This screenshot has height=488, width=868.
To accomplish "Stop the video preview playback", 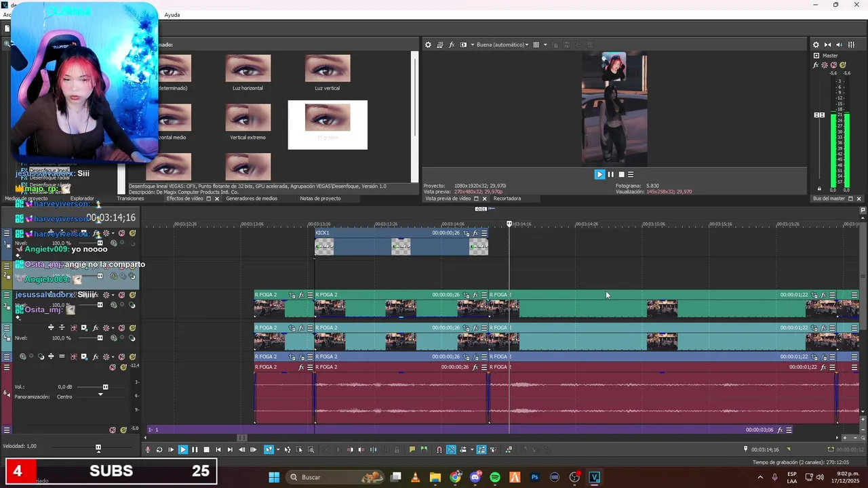I will 620,174.
